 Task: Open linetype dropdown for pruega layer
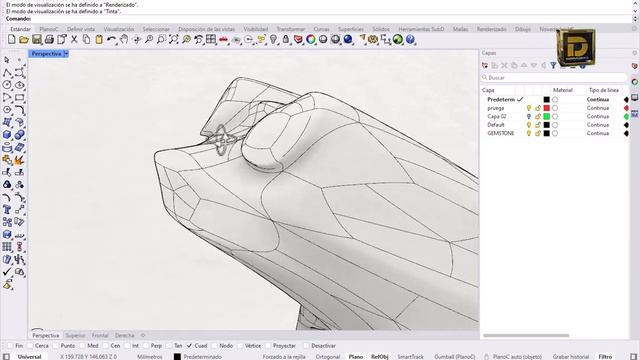pyautogui.click(x=598, y=108)
